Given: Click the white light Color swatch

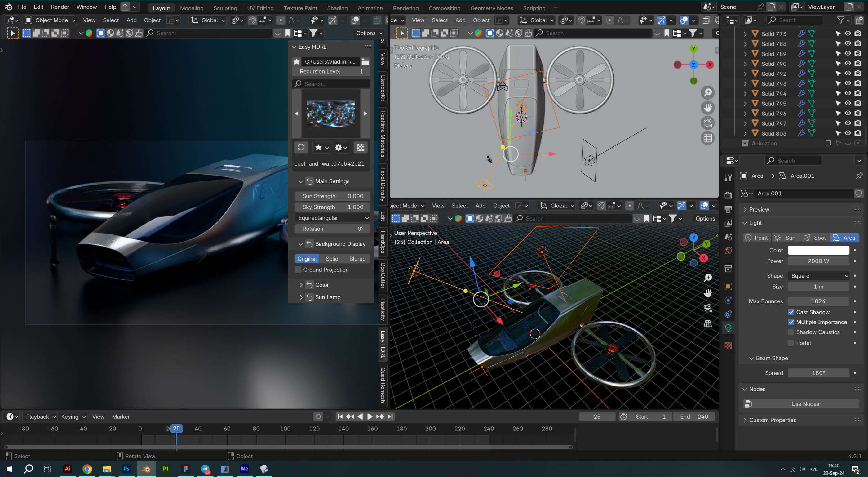Looking at the screenshot, I should (x=818, y=250).
